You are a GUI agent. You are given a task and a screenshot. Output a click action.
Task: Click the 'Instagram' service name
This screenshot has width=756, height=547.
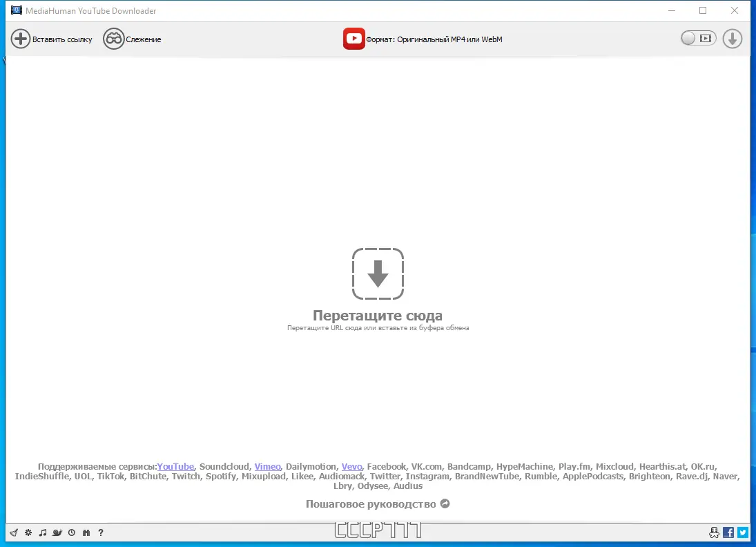click(427, 476)
